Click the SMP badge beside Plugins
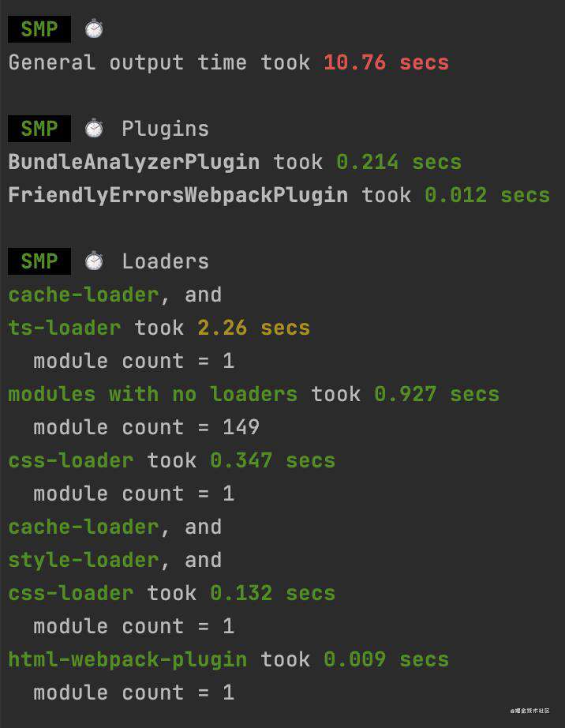The image size is (565, 728). 39,129
